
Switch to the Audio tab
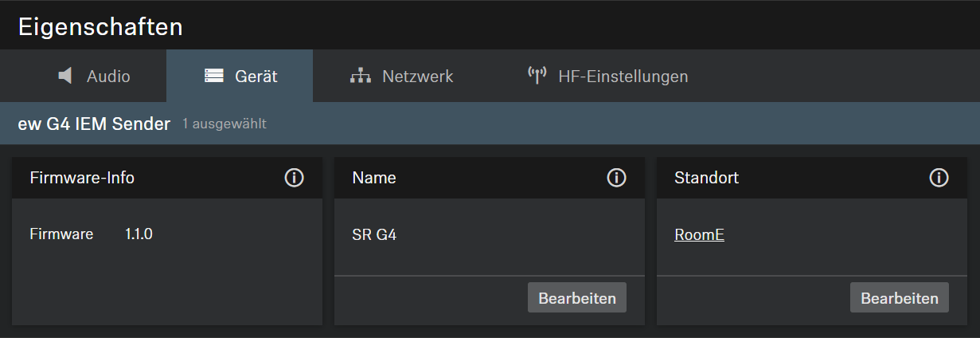click(108, 77)
